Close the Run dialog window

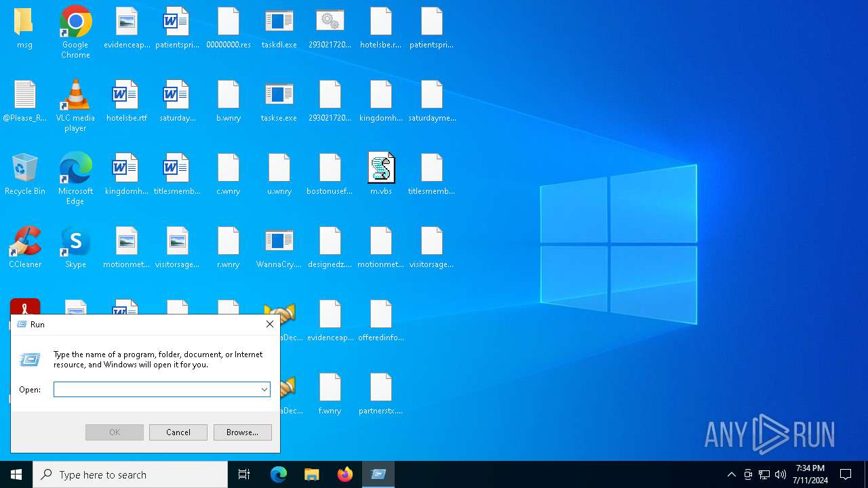pos(270,324)
